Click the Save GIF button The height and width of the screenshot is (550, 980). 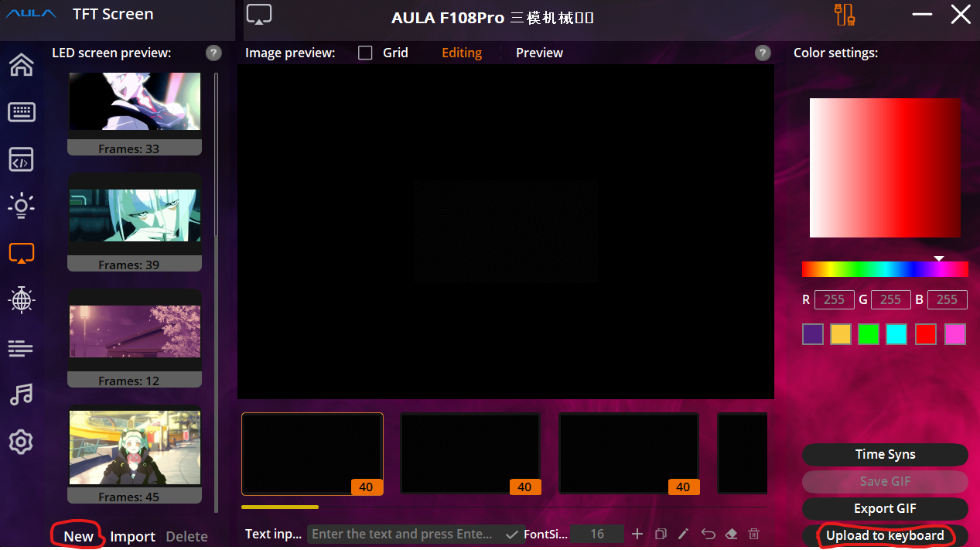coord(885,481)
